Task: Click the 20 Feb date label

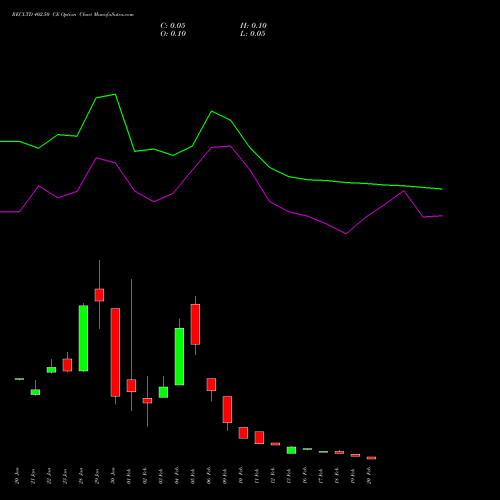Action: [369, 476]
